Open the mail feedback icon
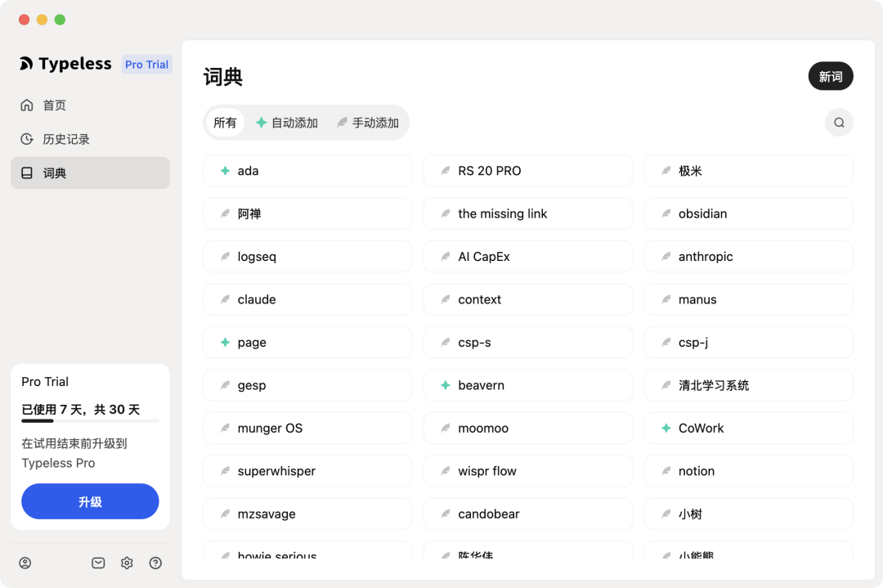 (x=98, y=563)
